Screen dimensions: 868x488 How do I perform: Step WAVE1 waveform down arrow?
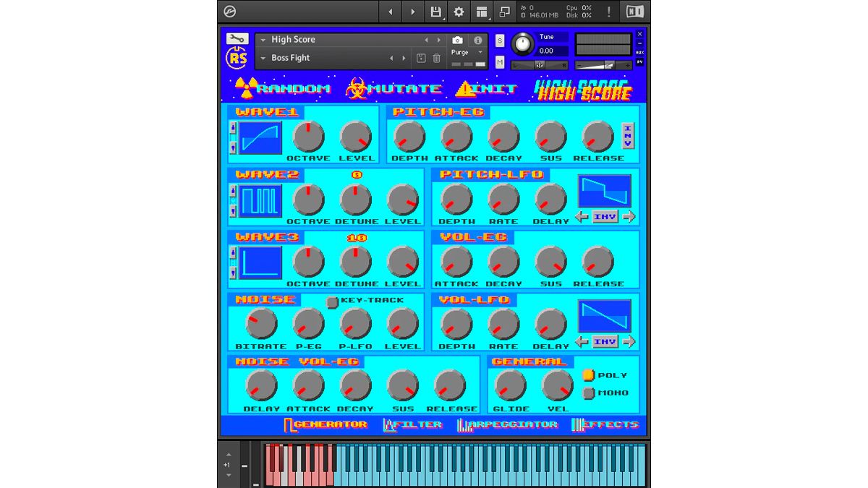[233, 147]
